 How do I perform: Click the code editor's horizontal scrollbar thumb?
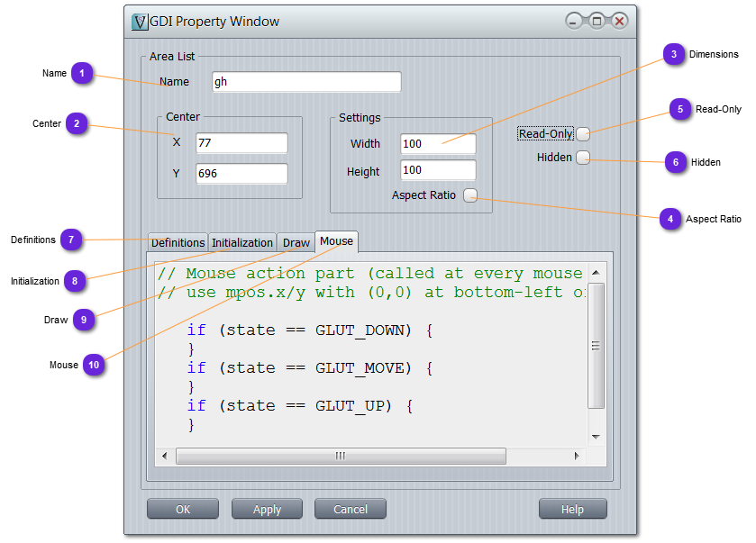(x=341, y=457)
